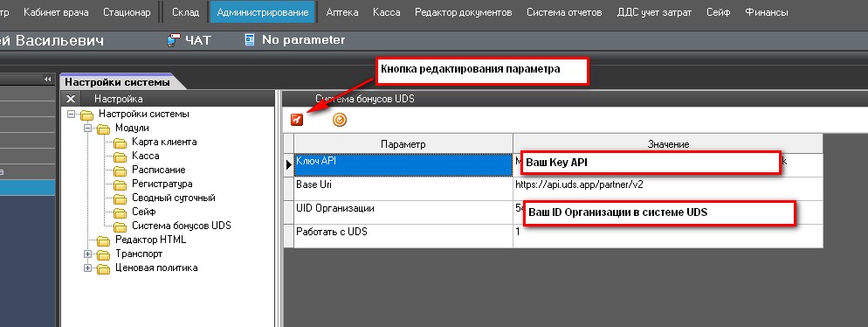Select Редактор HTML in the tree
Image resolution: width=868 pixels, height=327 pixels.
[x=150, y=240]
